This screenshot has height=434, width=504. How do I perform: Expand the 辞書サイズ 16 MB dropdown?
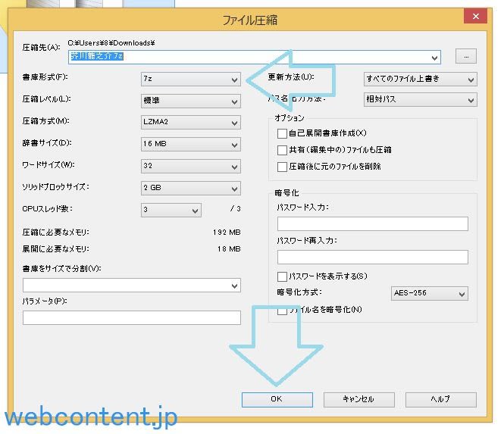tap(190, 143)
